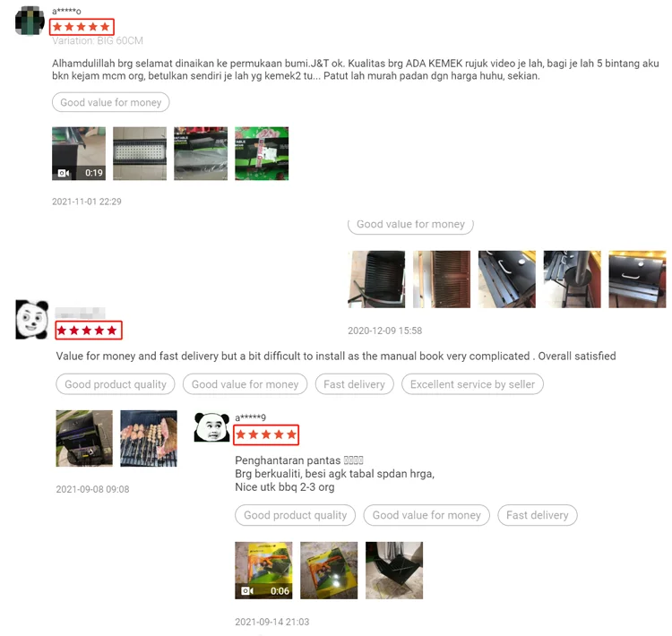Click the a*****o username
This screenshot has width=672, height=636.
[x=66, y=11]
